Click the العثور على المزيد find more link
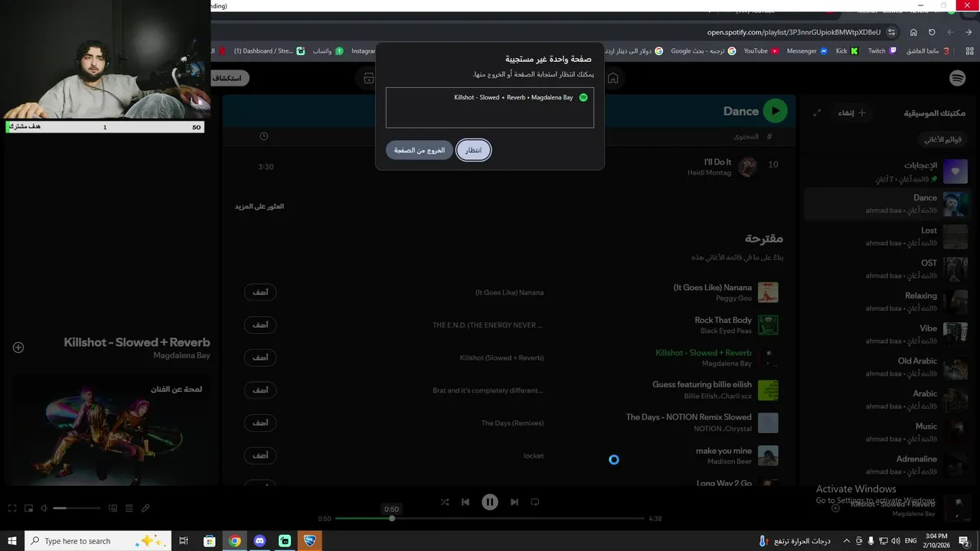The image size is (980, 551). [x=259, y=207]
